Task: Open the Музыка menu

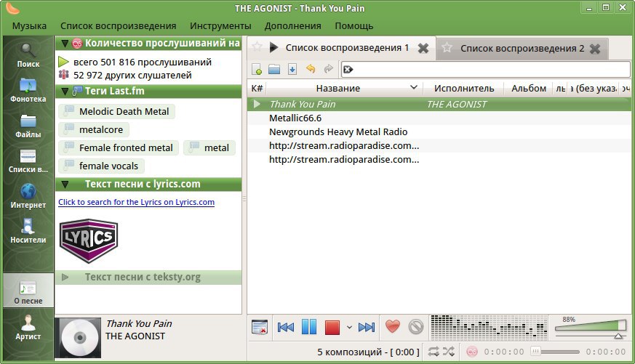Action: [29, 26]
